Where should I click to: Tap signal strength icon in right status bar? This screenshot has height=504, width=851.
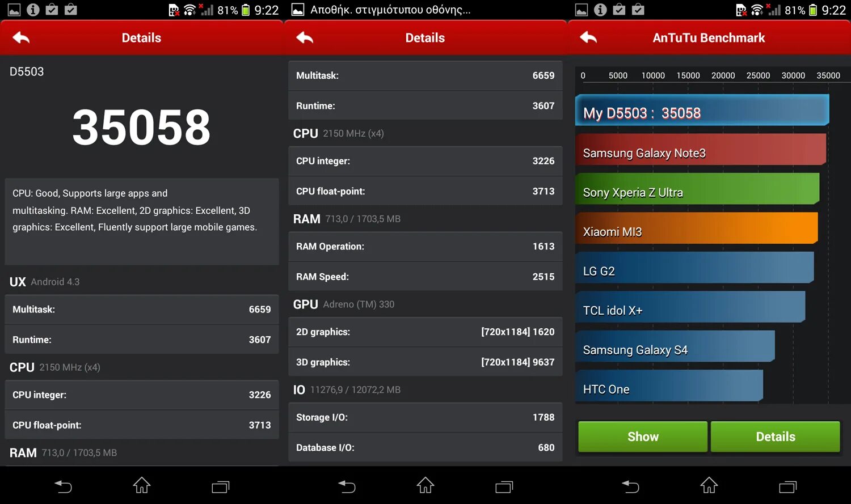pos(773,10)
